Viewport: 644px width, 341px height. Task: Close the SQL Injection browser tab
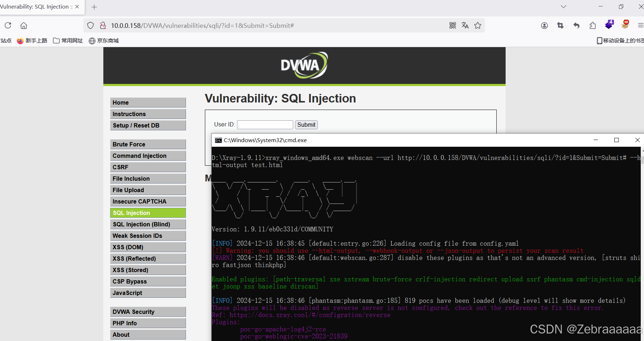coord(77,7)
